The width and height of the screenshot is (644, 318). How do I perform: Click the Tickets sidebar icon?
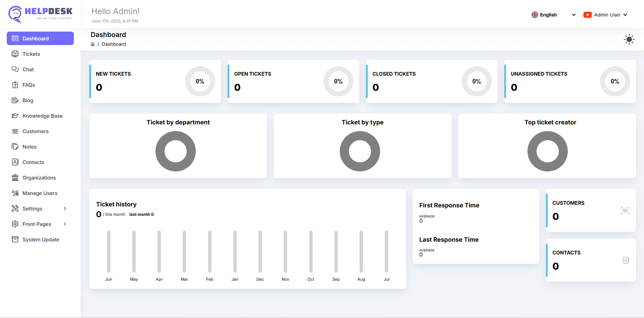[x=15, y=54]
